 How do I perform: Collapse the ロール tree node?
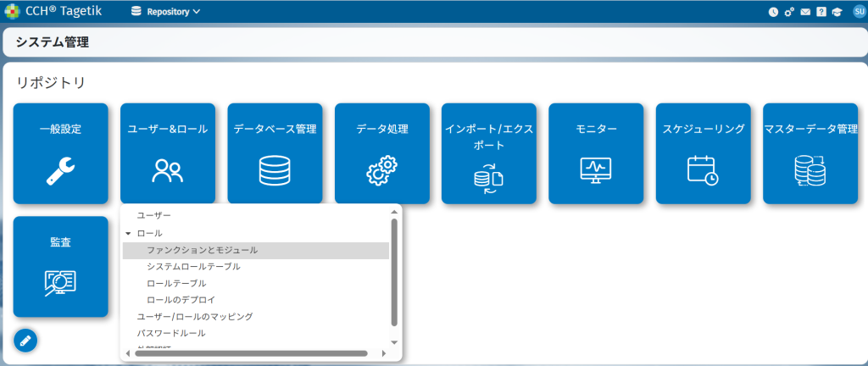click(128, 233)
